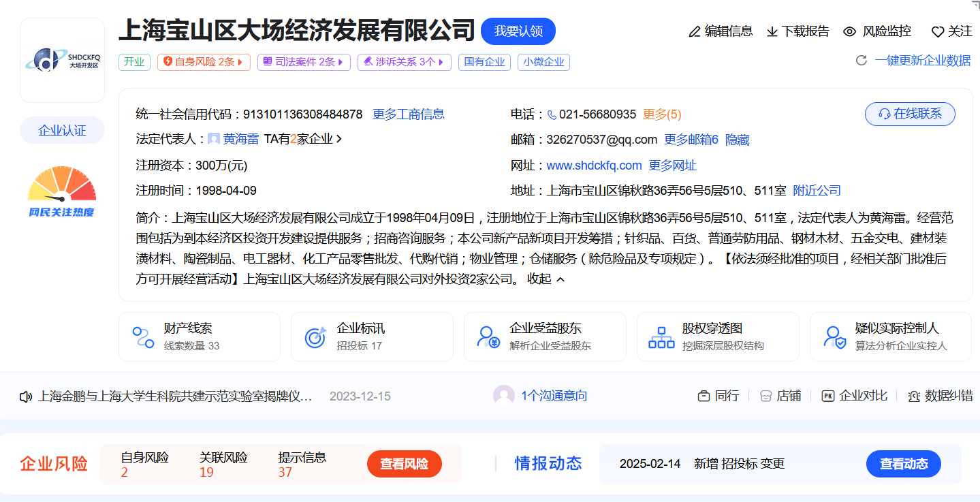
Task: Click the 企业标讯 target icon
Action: tap(315, 337)
